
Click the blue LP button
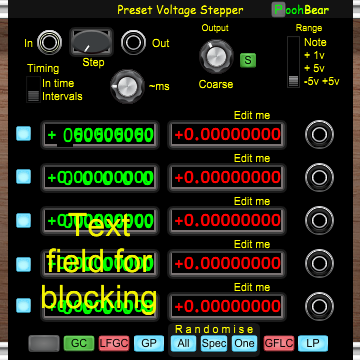click(313, 343)
